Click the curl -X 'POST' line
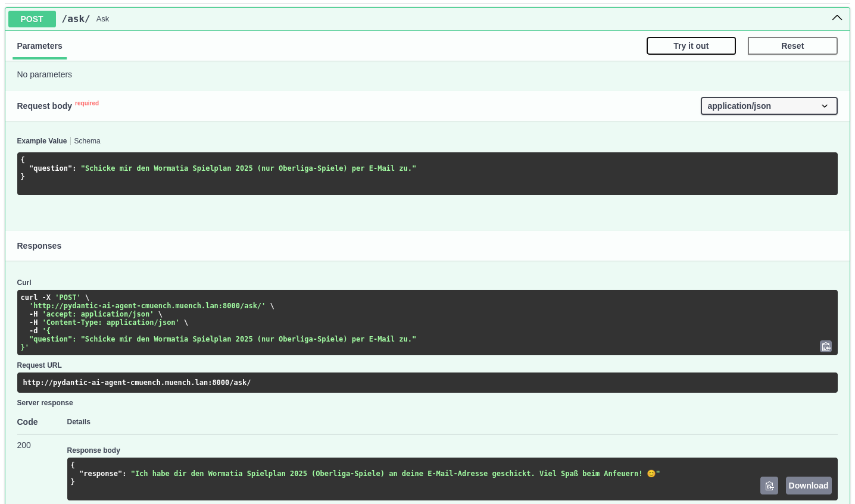This screenshot has width=855, height=504. click(55, 298)
